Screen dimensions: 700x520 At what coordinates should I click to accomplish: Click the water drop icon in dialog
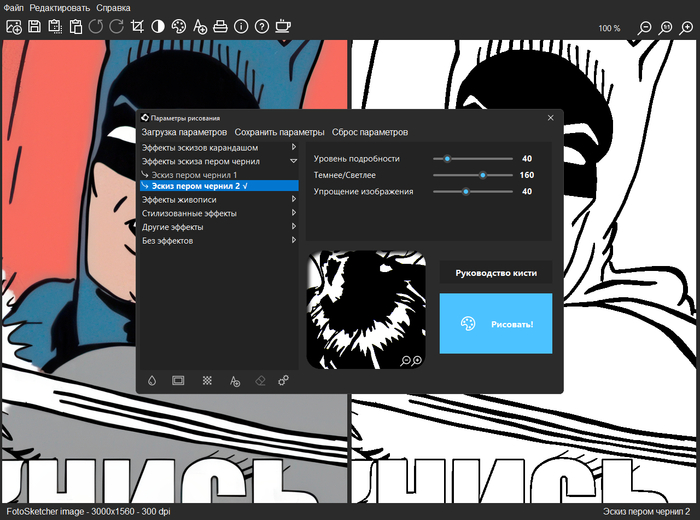[153, 381]
